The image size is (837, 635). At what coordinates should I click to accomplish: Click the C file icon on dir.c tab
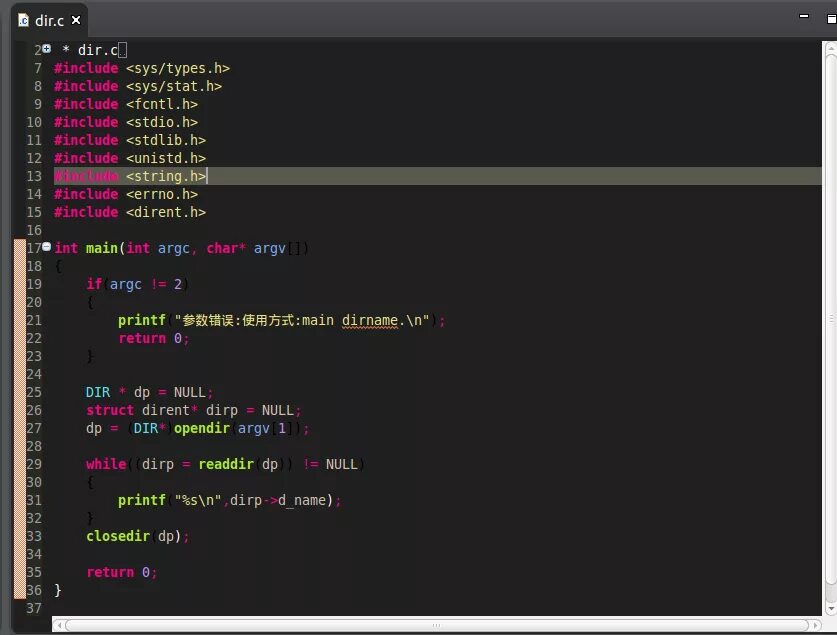(23, 20)
